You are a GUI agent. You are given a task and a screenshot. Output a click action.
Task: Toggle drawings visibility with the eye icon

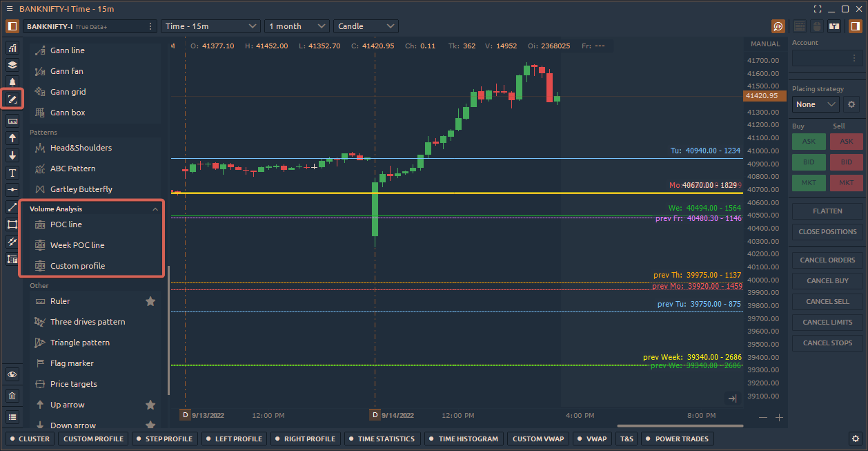point(12,374)
